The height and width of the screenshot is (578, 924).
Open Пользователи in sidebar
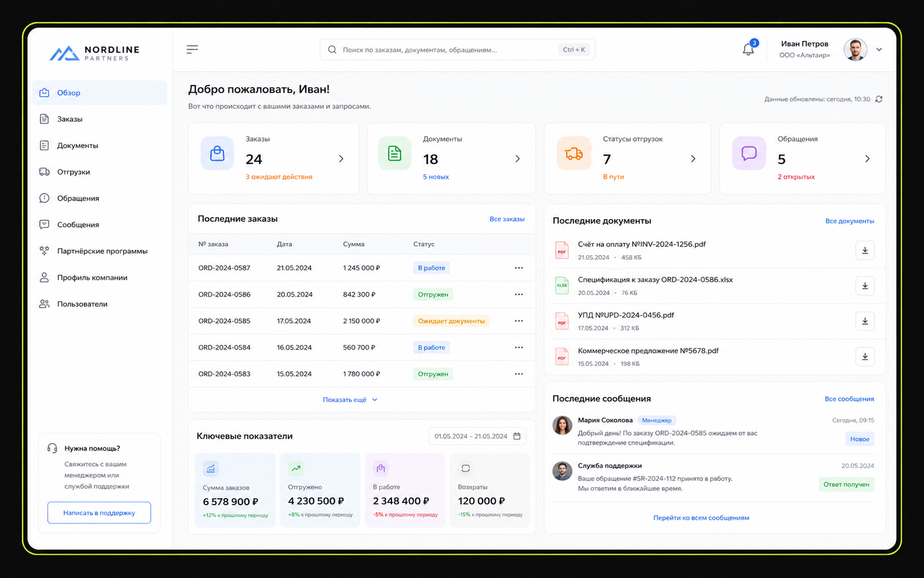[x=100, y=304]
